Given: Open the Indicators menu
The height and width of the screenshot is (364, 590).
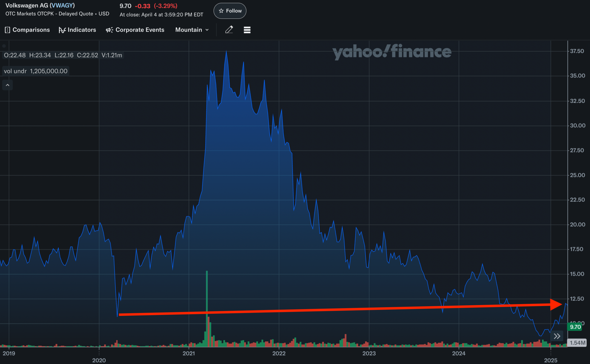Looking at the screenshot, I should 77,30.
